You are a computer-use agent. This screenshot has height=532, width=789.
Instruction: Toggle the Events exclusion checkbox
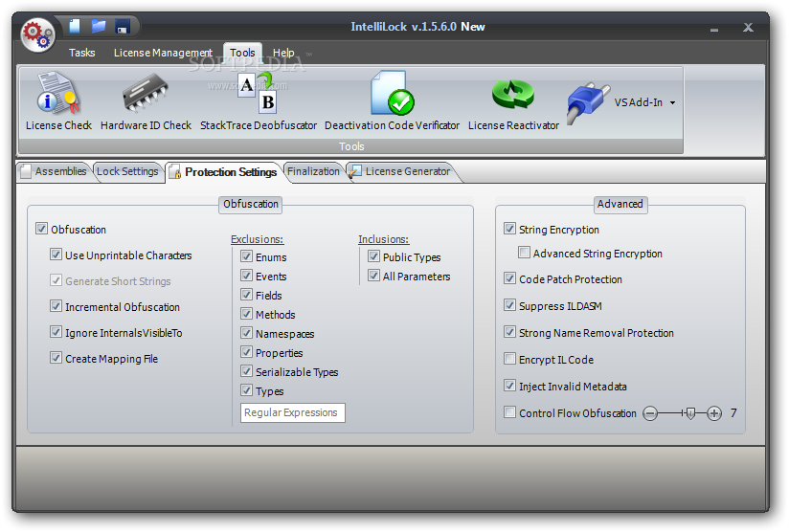(x=247, y=276)
